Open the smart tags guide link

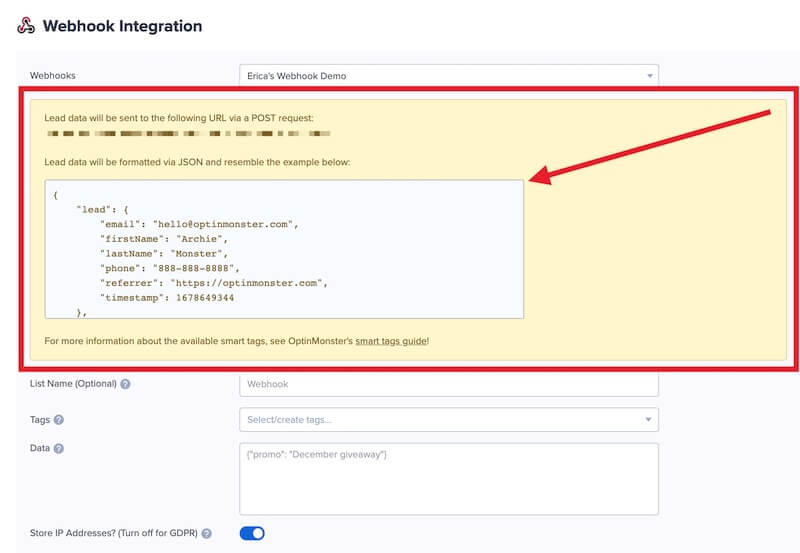coord(391,341)
